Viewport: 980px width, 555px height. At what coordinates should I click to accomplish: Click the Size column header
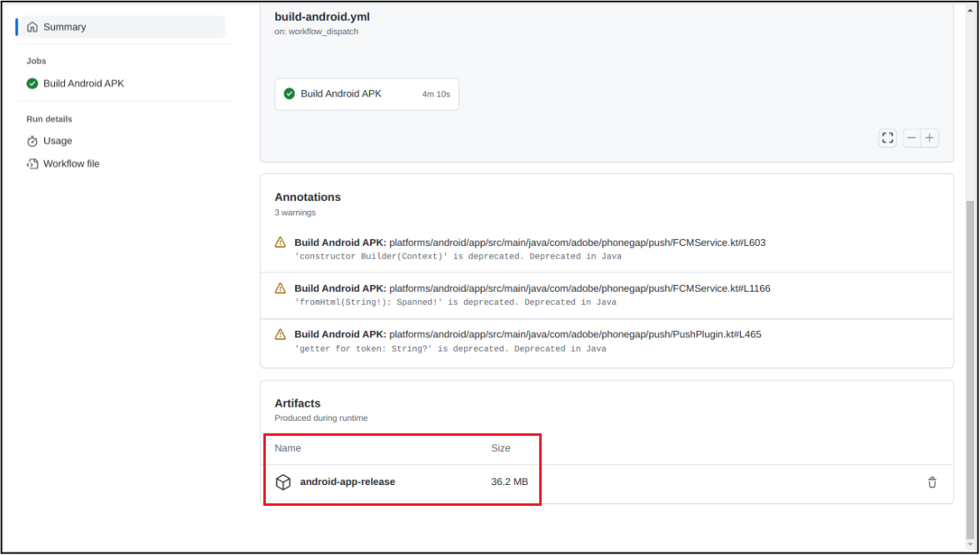point(501,448)
